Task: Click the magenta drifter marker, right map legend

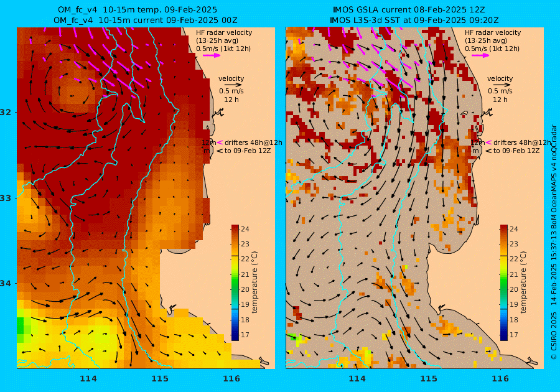Action: [488, 142]
